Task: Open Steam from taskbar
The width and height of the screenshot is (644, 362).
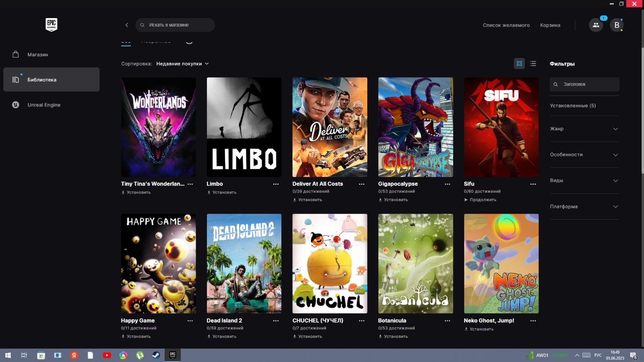Action: [x=156, y=355]
